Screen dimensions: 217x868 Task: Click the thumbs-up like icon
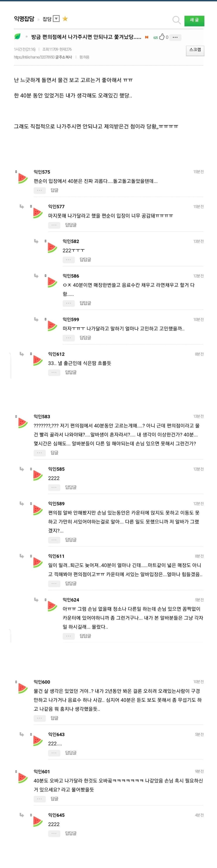click(x=162, y=37)
